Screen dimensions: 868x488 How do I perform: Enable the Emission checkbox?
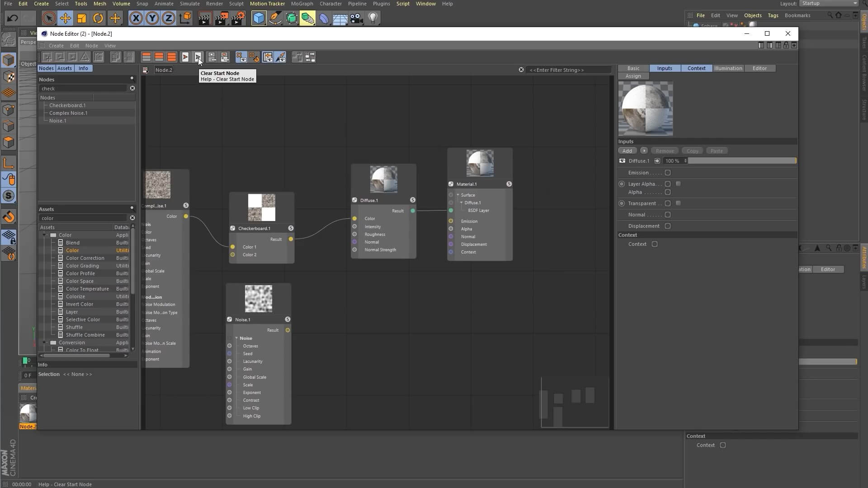click(x=668, y=173)
